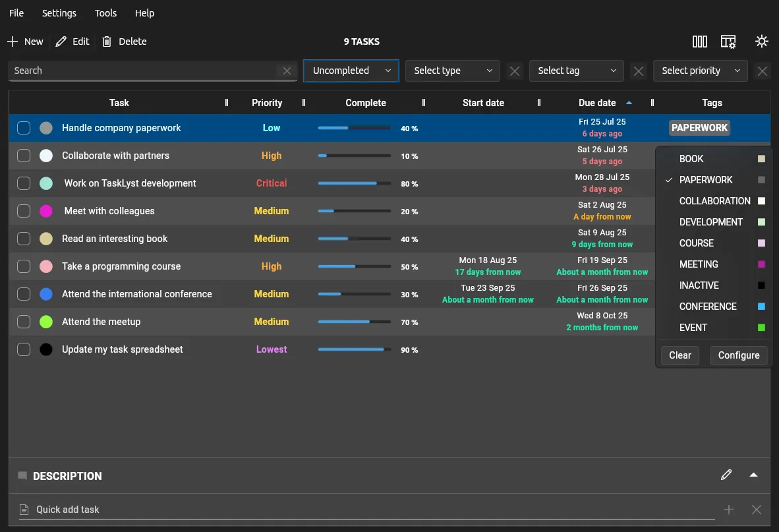Open the Uncompleted status dropdown
779x532 pixels.
(351, 71)
